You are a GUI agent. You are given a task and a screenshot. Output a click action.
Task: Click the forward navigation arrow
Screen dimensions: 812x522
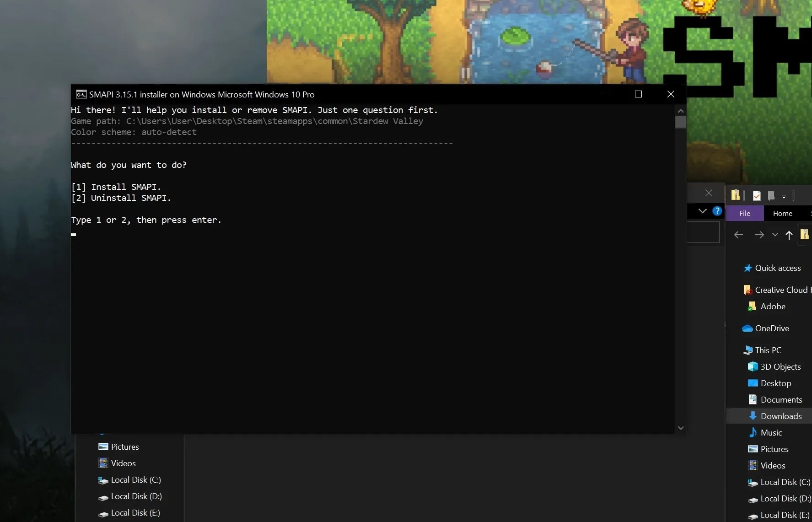click(x=760, y=235)
